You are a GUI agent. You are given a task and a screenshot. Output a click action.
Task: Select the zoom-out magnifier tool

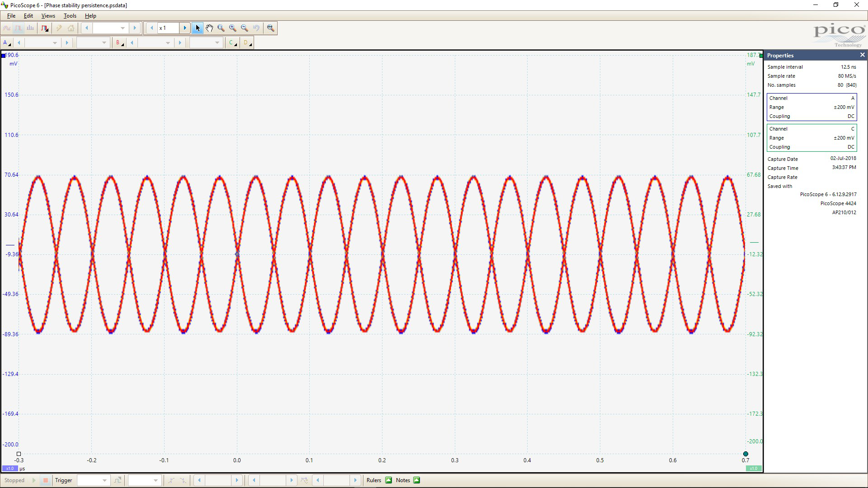click(245, 28)
